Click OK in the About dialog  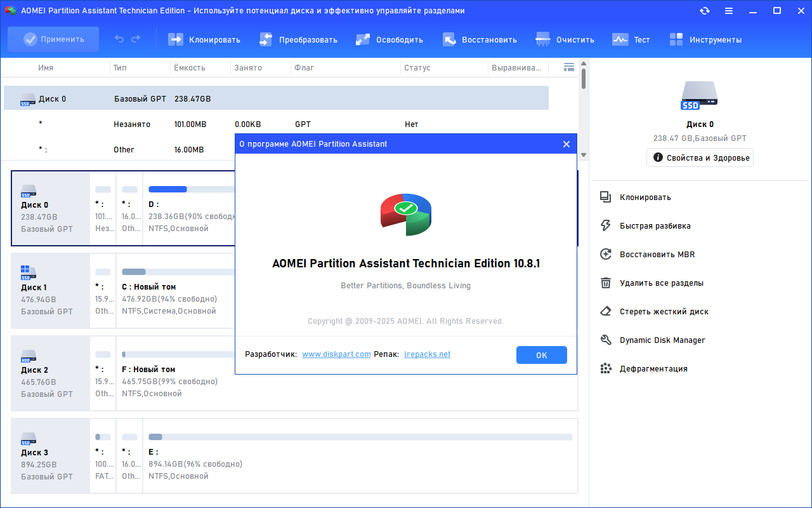click(542, 355)
